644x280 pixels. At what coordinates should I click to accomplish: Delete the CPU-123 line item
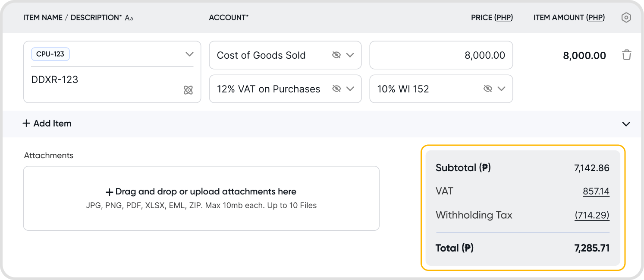click(626, 55)
